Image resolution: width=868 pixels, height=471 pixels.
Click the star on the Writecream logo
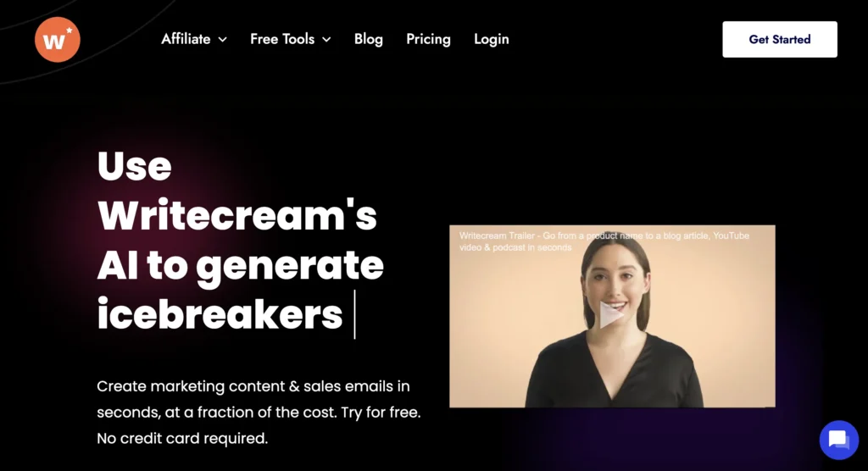(x=70, y=30)
